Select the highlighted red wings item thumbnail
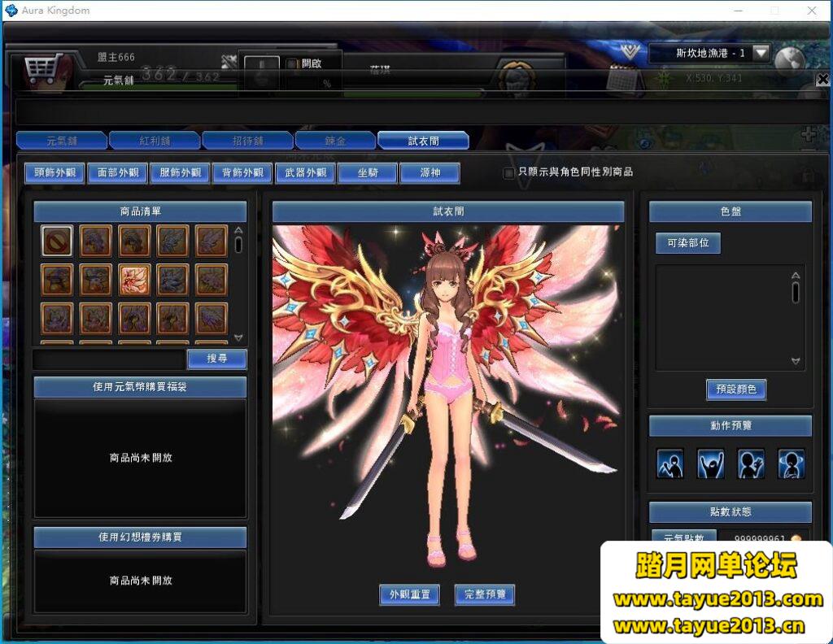 (134, 279)
